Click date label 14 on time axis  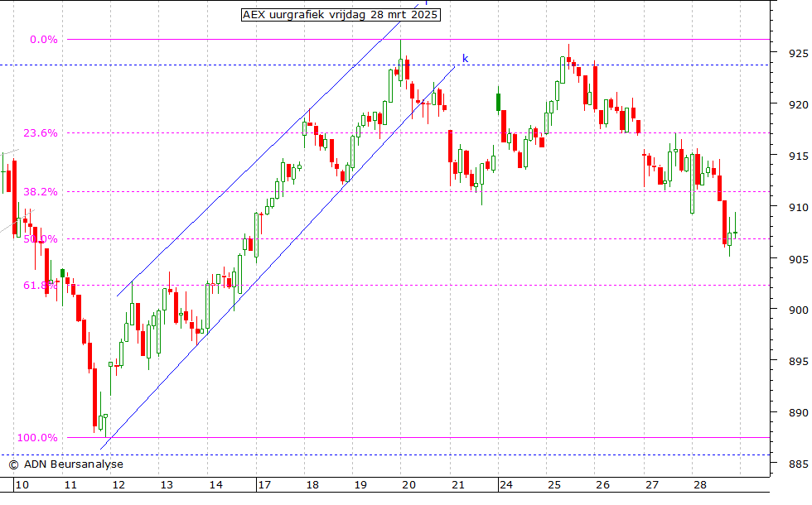tap(216, 485)
